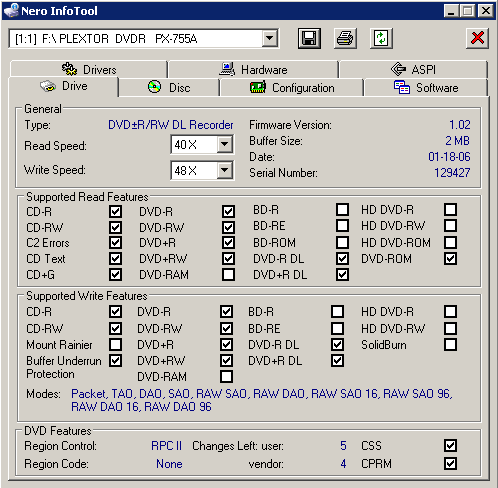Viewport: 498px width, 488px height.
Task: Toggle the CSS checkbox
Action: (x=450, y=445)
